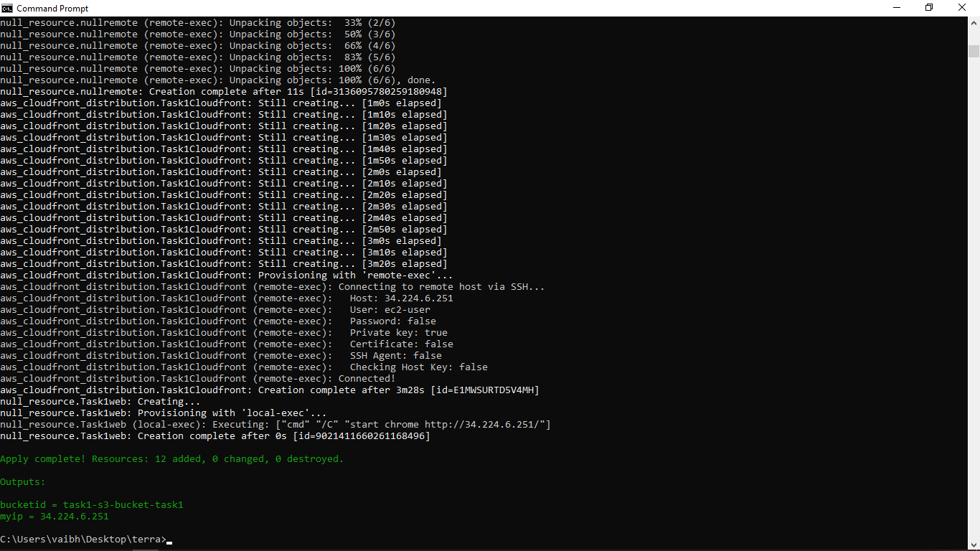Click the prompt path C:\Users\vaibh\Desktop\terra>
This screenshot has width=980, height=551.
83,539
